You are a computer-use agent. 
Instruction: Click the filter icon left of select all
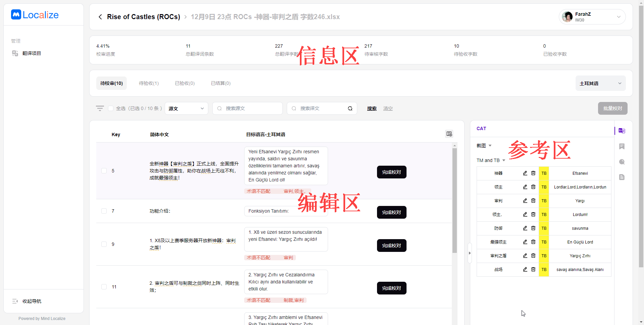100,108
